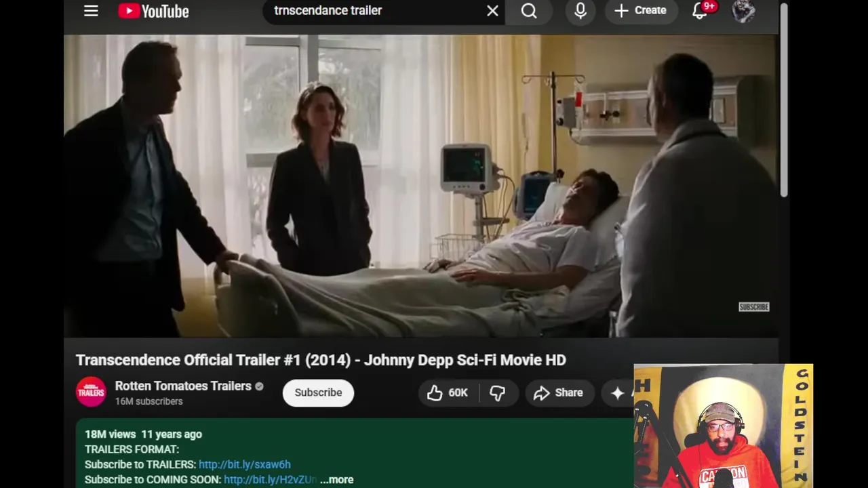This screenshot has width=868, height=488.
Task: Click the sparkle icon after Share
Action: click(617, 392)
